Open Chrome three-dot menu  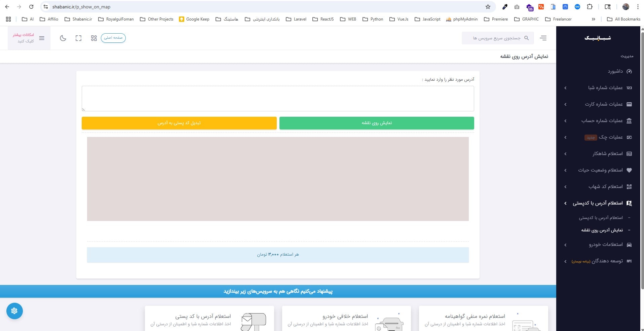tap(638, 7)
